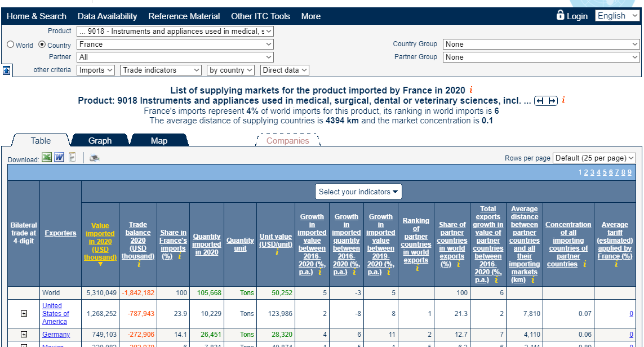Open the Companies tab
The height and width of the screenshot is (347, 644).
[x=287, y=140]
